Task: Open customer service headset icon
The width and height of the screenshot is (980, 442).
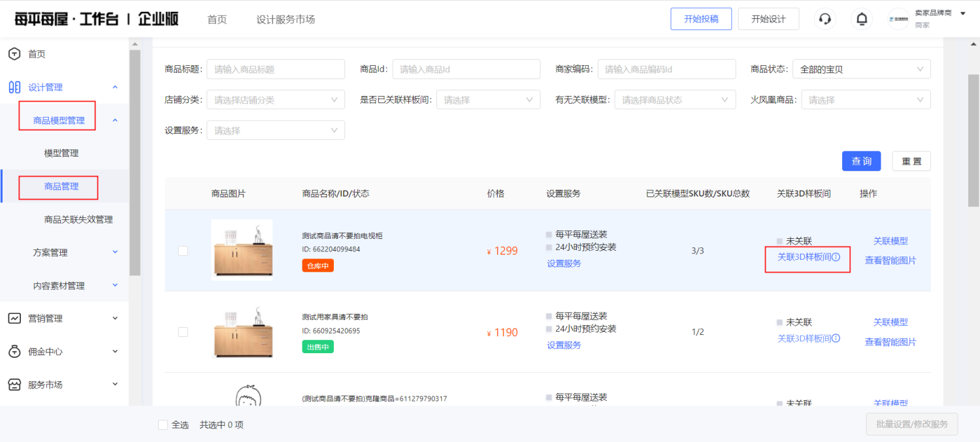Action: tap(825, 19)
